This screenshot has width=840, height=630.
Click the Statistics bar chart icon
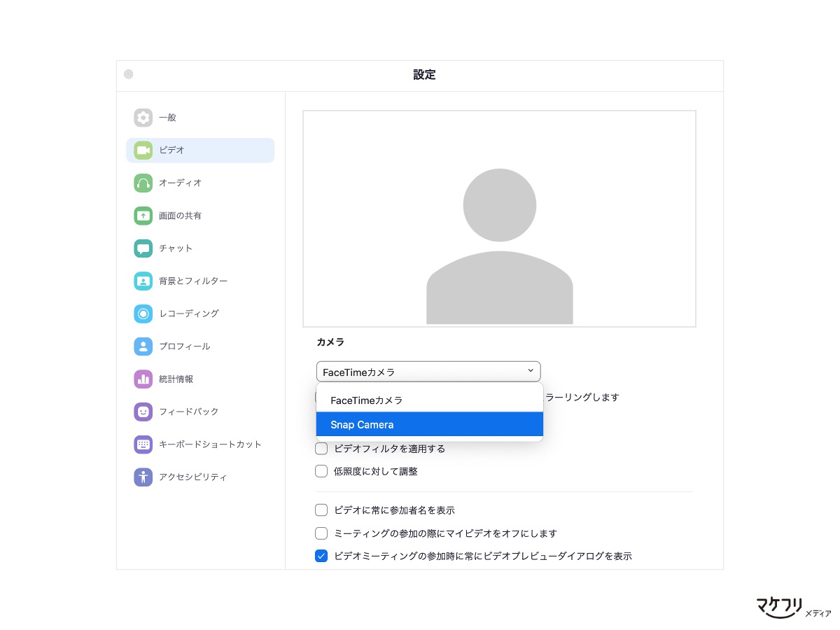coord(143,379)
